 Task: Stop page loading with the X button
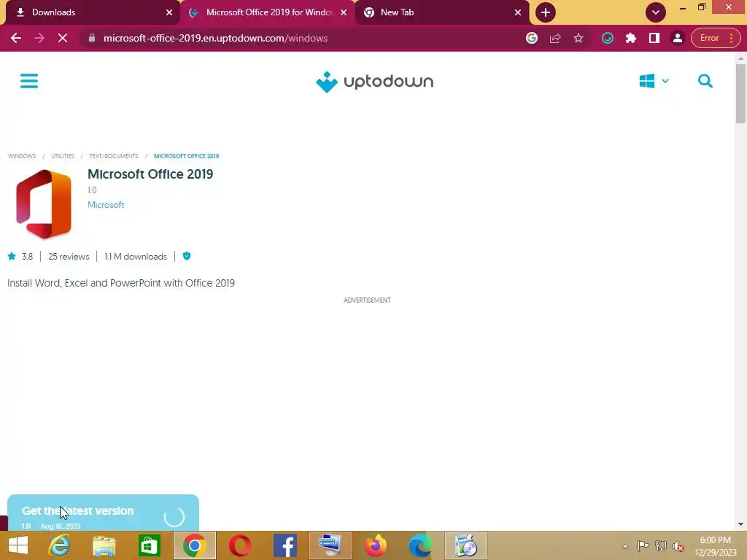[63, 38]
